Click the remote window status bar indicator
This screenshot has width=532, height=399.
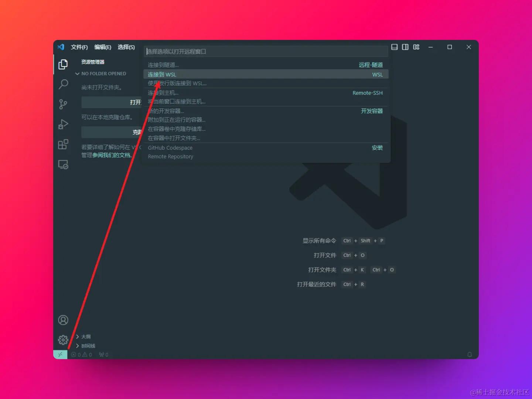click(x=60, y=355)
